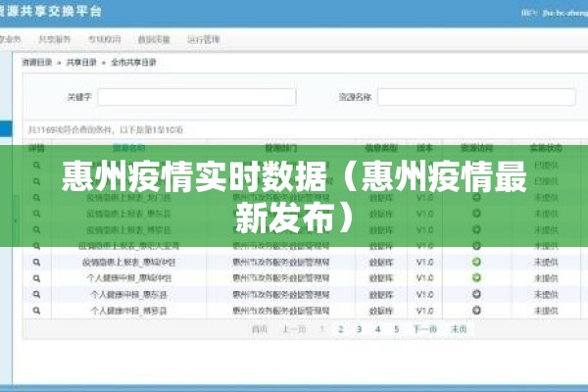Image resolution: width=588 pixels, height=392 pixels.
Task: Open details magnifier for 疫情隐患上报表_惠城仲恺 row
Action: tap(36, 263)
